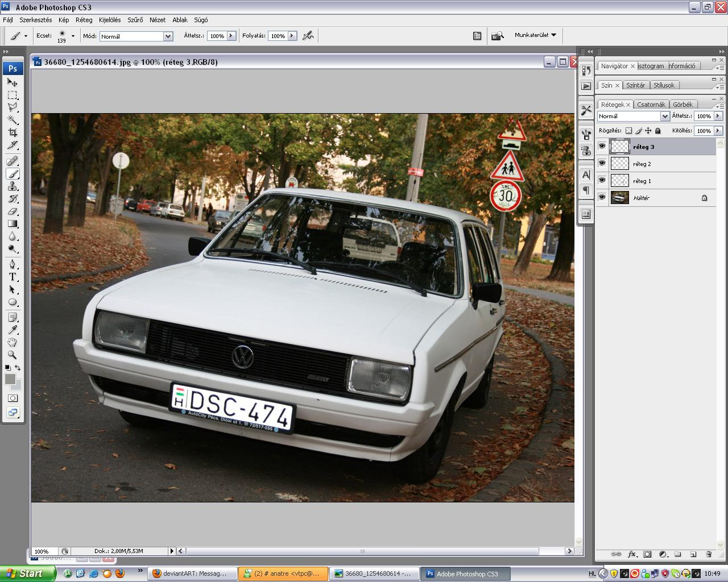Toggle lock all for layer
The image size is (728, 582).
[658, 131]
